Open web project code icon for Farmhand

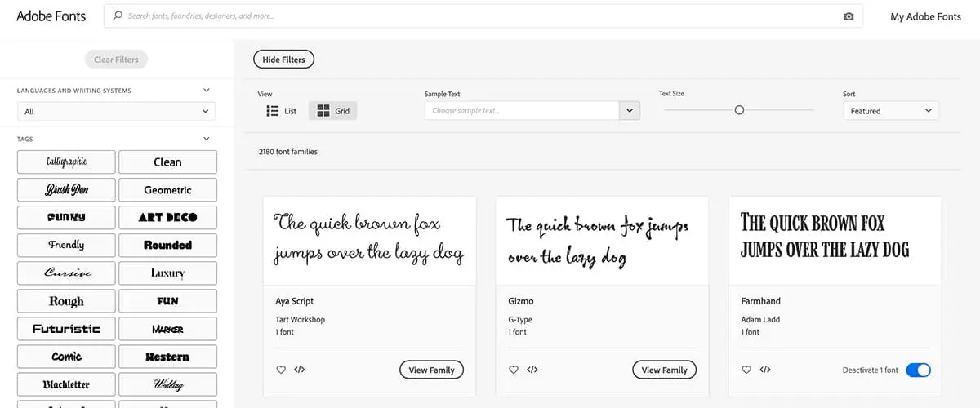point(765,370)
